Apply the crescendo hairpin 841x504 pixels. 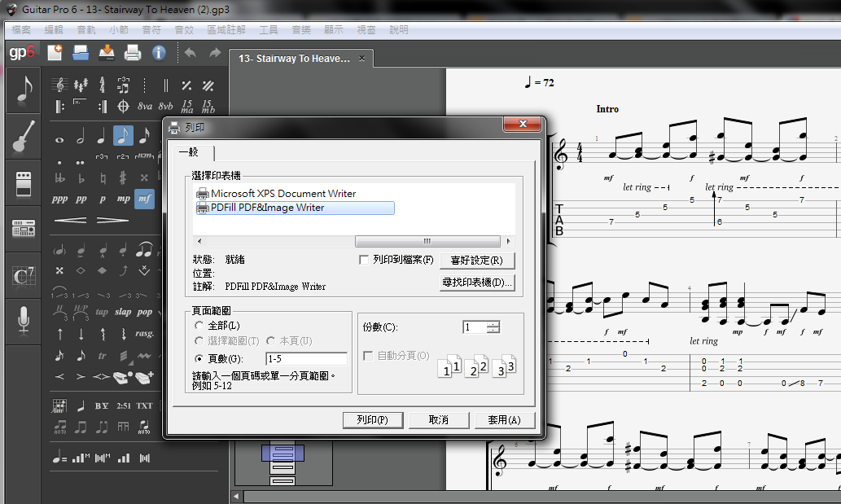tap(70, 221)
